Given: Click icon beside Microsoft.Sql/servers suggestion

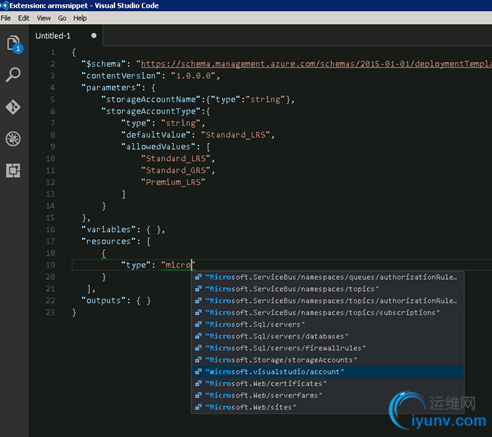Looking at the screenshot, I should pyautogui.click(x=198, y=324).
